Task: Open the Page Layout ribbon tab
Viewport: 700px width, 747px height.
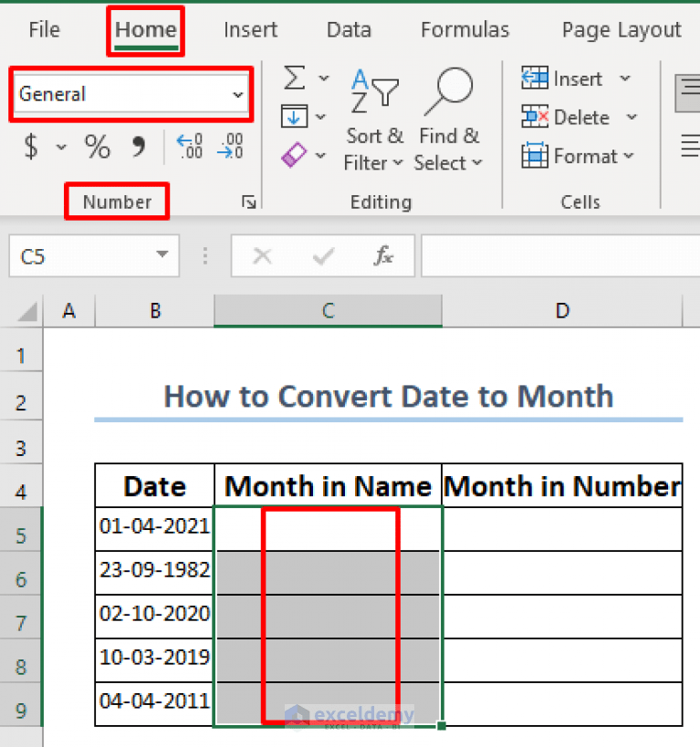Action: point(621,29)
